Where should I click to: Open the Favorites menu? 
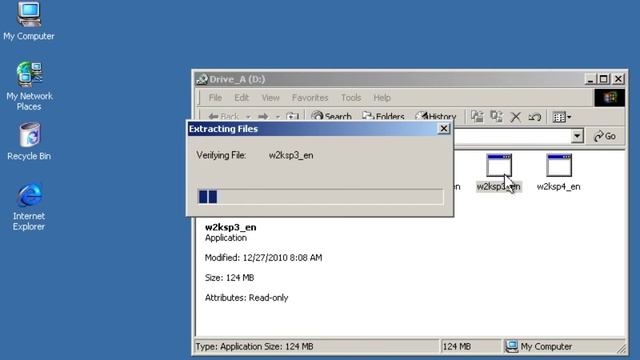click(310, 98)
